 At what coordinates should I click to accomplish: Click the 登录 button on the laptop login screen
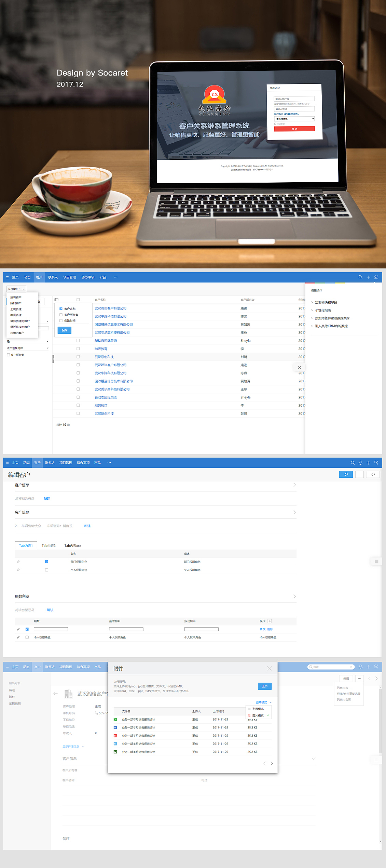pyautogui.click(x=294, y=129)
